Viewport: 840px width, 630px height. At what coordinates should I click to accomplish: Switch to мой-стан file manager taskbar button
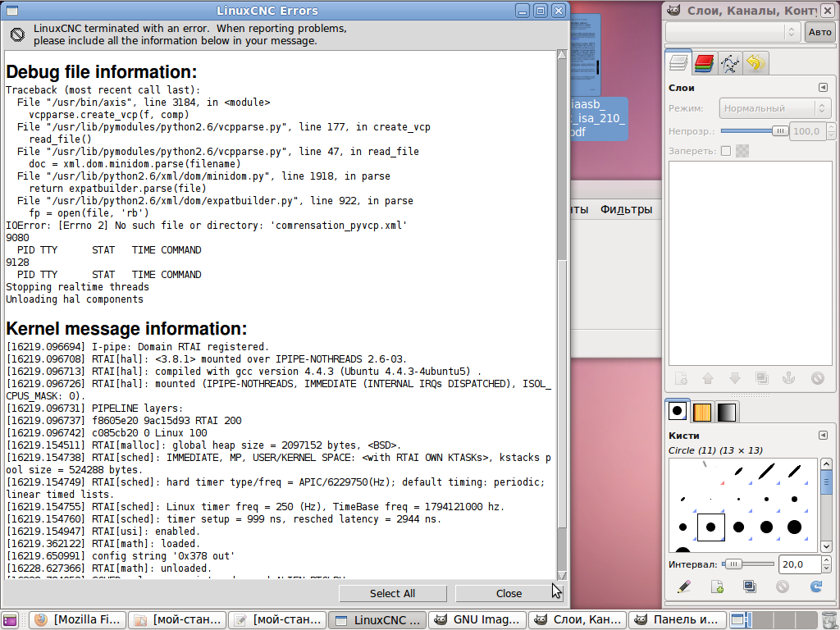pos(178,620)
